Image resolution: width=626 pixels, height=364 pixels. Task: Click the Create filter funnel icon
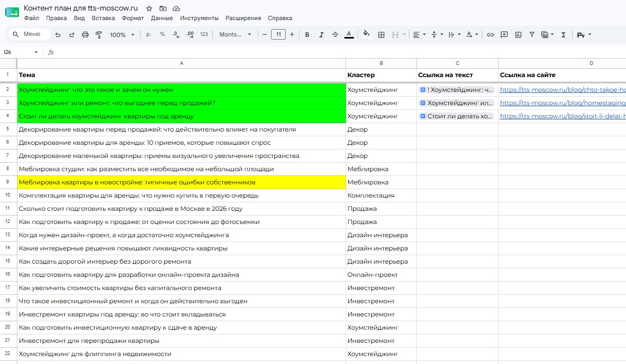(x=532, y=35)
